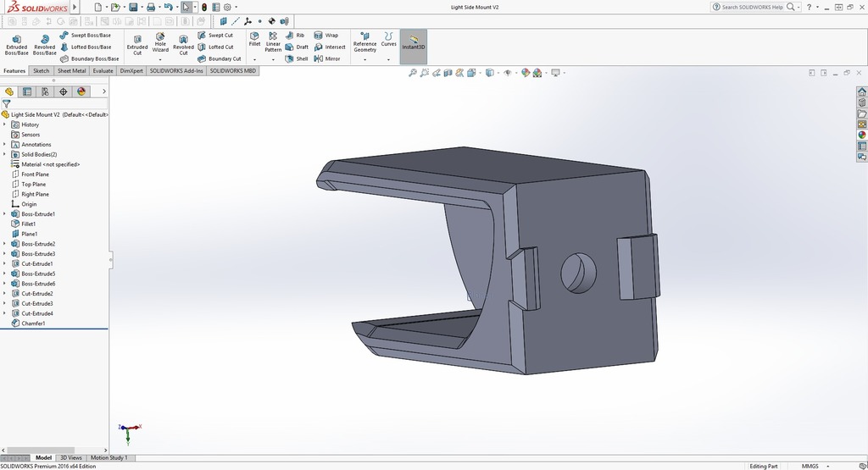Click the Undo arrow icon
The height and width of the screenshot is (470, 868).
click(169, 7)
